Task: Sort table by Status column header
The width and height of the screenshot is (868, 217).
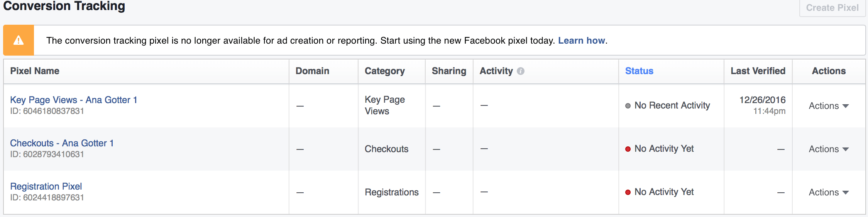Action: click(639, 71)
